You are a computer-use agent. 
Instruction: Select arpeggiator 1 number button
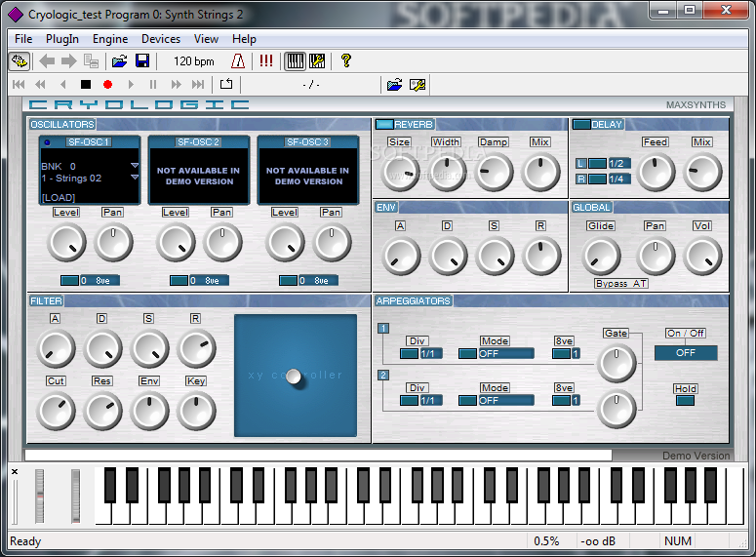[383, 329]
